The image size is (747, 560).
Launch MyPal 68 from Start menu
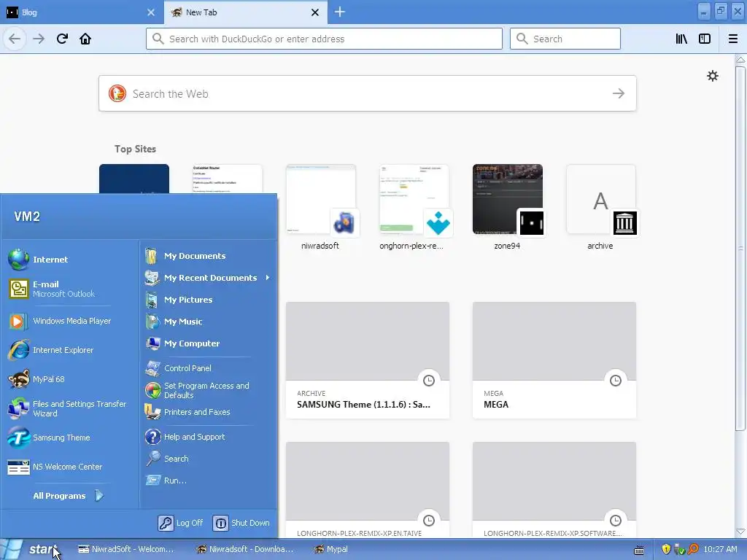tap(70, 379)
